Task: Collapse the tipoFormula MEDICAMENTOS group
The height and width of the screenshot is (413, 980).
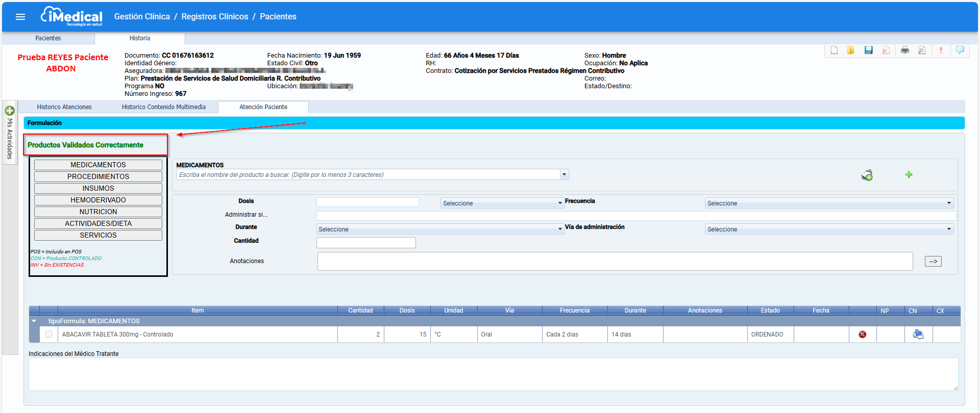Action: [x=34, y=321]
